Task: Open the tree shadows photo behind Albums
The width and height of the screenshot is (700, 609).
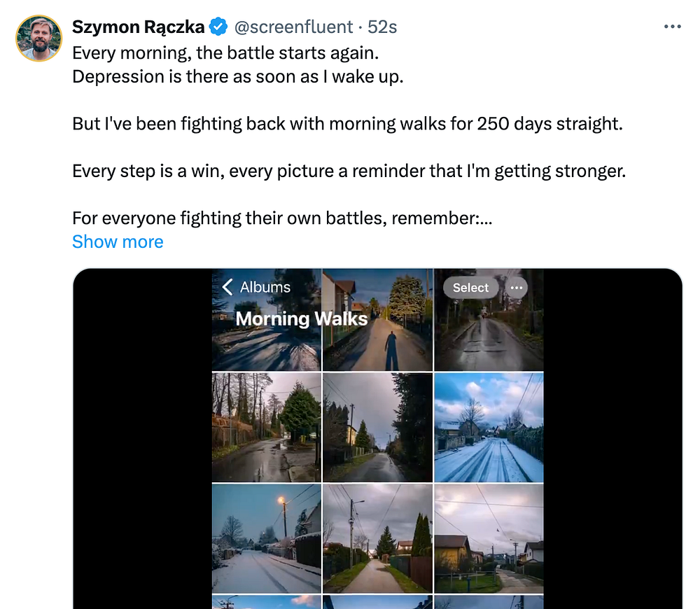Action: [x=266, y=346]
